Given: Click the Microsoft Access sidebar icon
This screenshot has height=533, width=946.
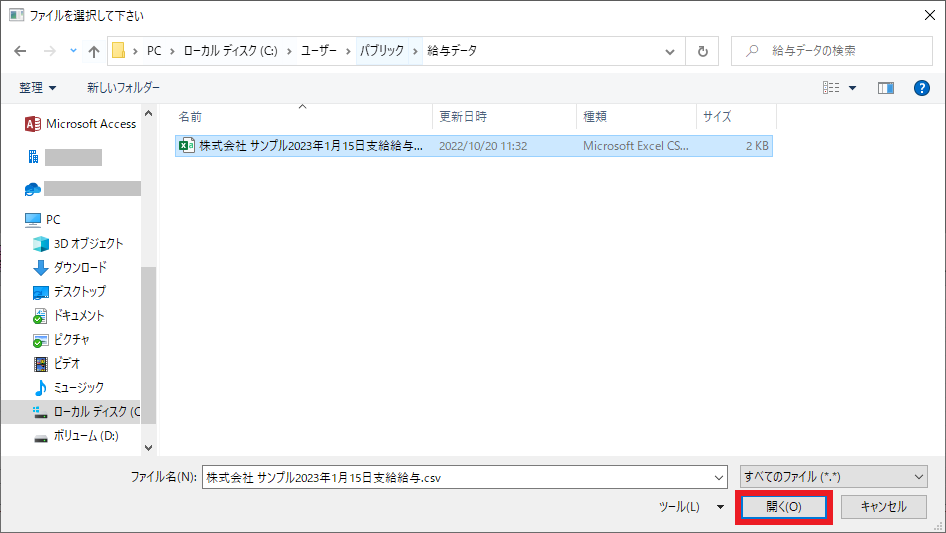Looking at the screenshot, I should click(33, 124).
